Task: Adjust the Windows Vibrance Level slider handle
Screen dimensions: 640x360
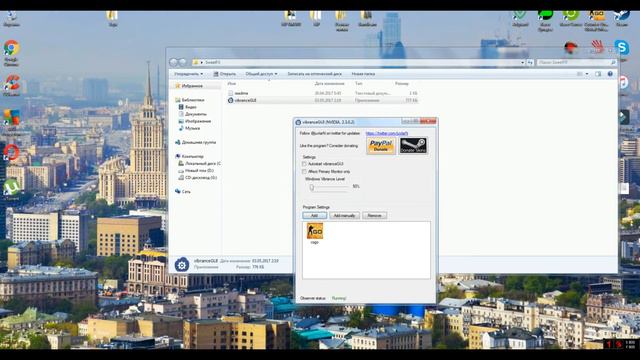Action: tap(312, 188)
